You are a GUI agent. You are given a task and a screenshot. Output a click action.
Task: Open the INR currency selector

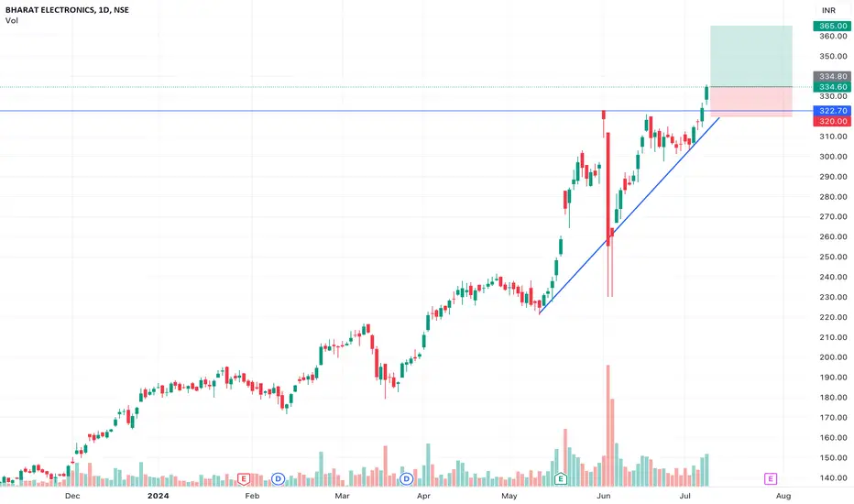click(x=828, y=10)
